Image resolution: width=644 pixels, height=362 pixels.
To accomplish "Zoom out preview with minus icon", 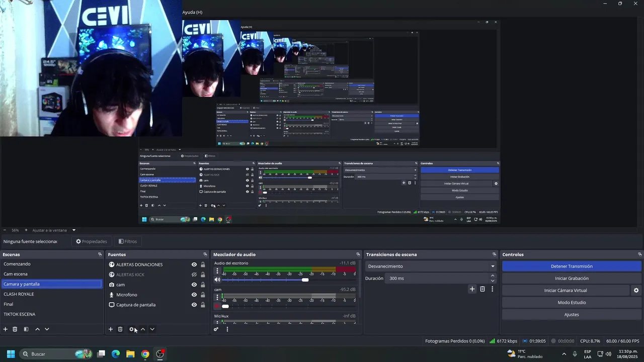I will [x=5, y=230].
